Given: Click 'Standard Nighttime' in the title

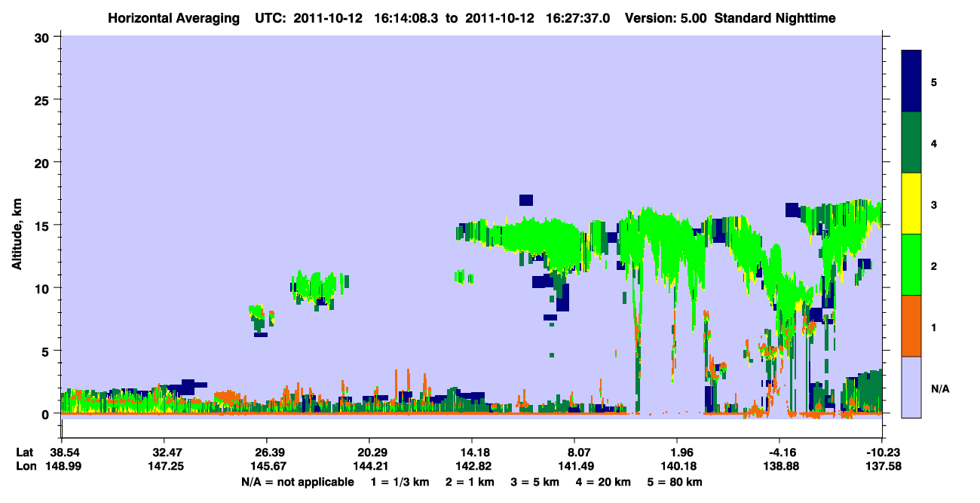Looking at the screenshot, I should tap(775, 17).
